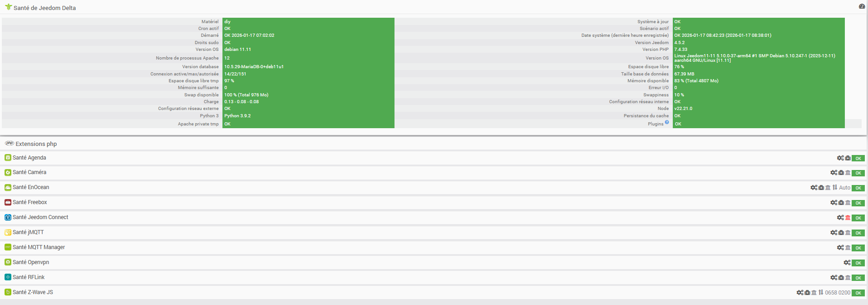Screen dimensions: 868x305
Task: Click the gears icon on the Santé jMQTT row
Action: pos(833,233)
